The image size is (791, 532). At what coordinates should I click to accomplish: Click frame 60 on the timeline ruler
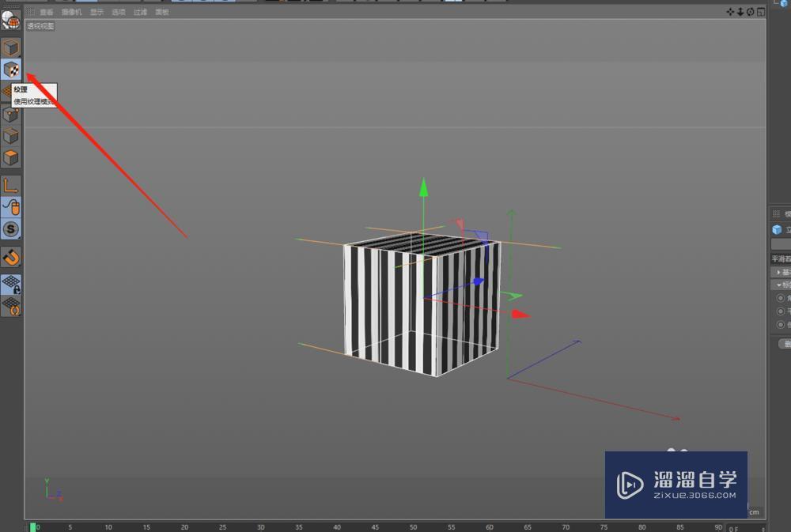[490, 527]
